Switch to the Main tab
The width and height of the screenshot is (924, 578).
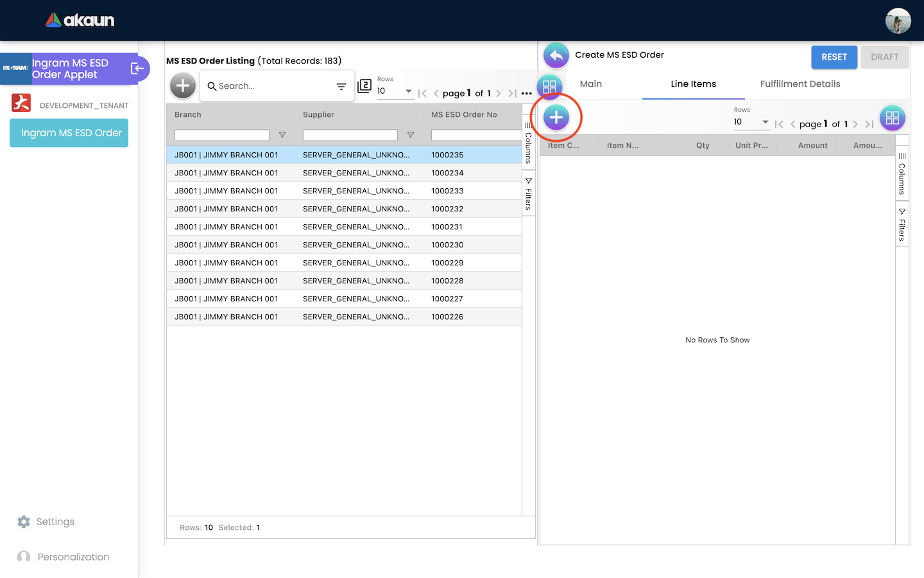click(590, 84)
